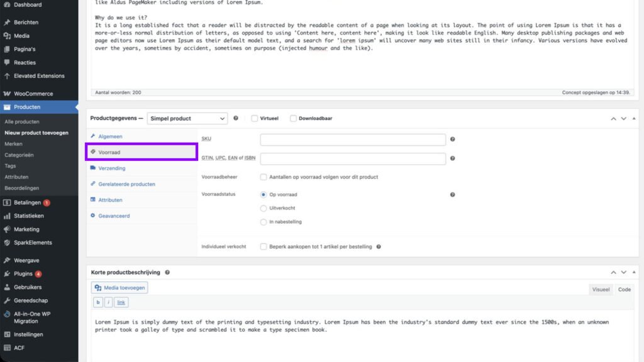Screen dimensions: 644x362
Task: Open the Plugins sidebar icon
Action: (6, 273)
